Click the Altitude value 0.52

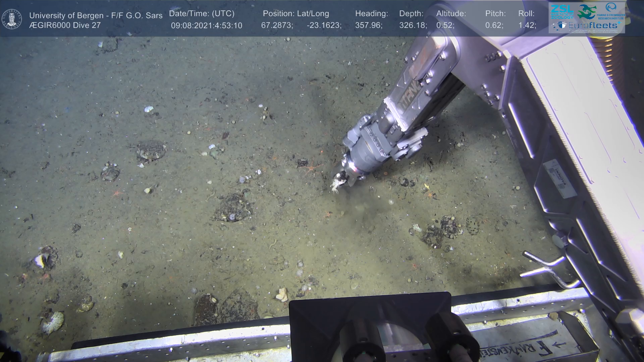(445, 25)
